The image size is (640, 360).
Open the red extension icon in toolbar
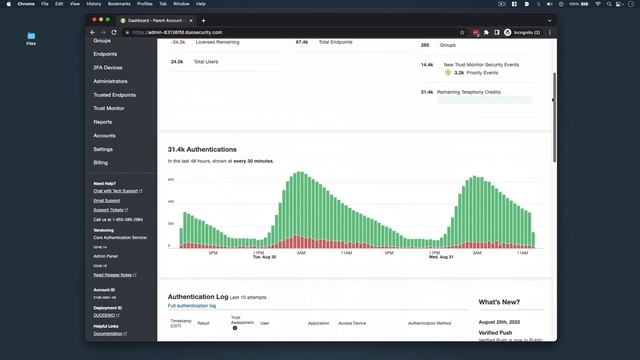point(476,32)
